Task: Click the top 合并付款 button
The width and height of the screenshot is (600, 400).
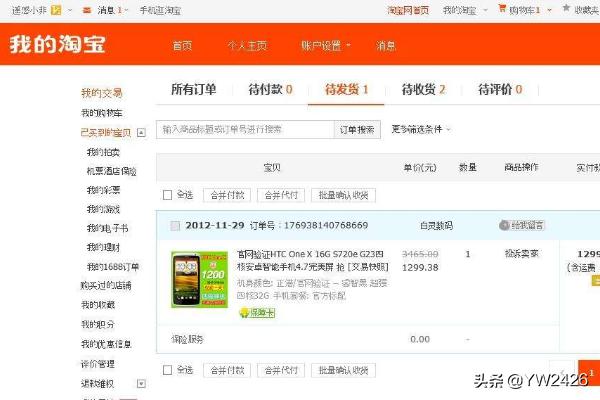Action: [x=227, y=195]
